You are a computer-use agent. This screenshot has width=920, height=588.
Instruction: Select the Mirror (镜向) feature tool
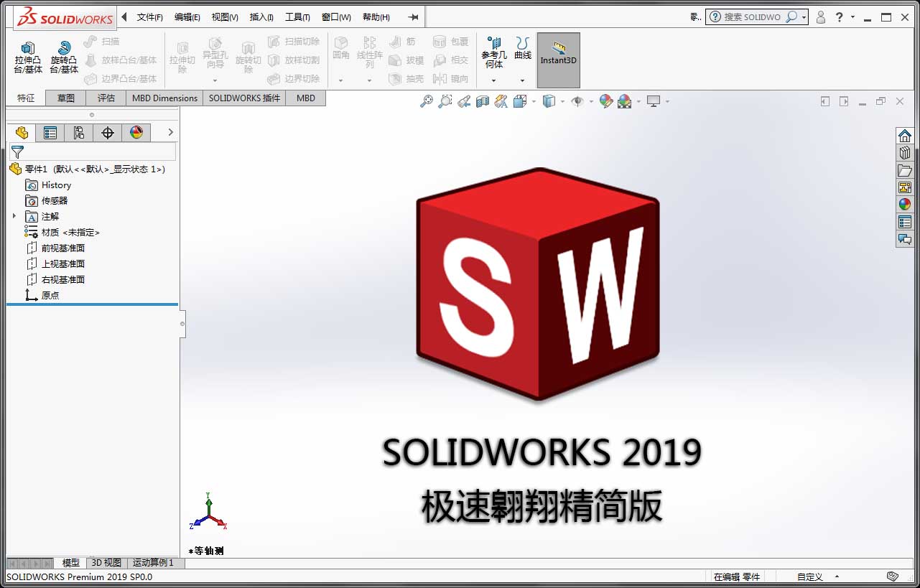pos(451,79)
